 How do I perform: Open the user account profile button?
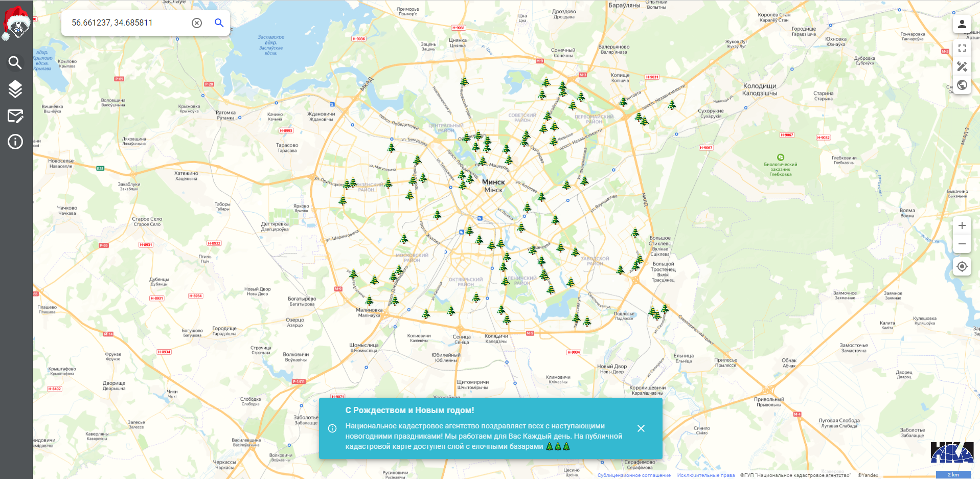(962, 24)
